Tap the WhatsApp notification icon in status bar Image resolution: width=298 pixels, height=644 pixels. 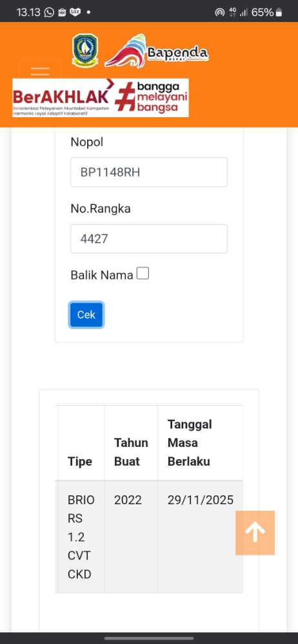coord(49,12)
